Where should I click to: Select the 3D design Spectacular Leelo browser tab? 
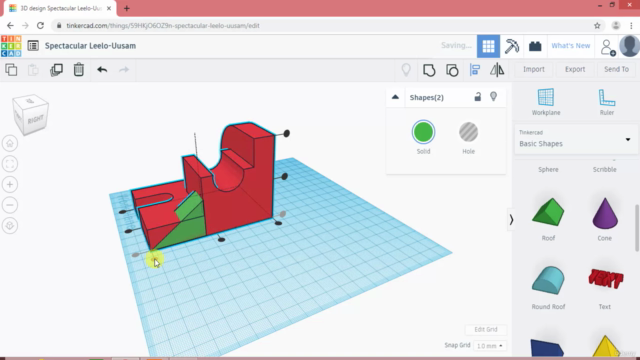pos(59,9)
